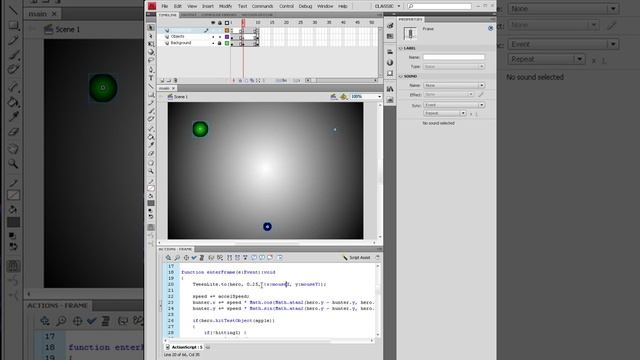The image size is (640, 360).
Task: Click the Auto format icon in Actions toolbar
Action: pos(202,258)
